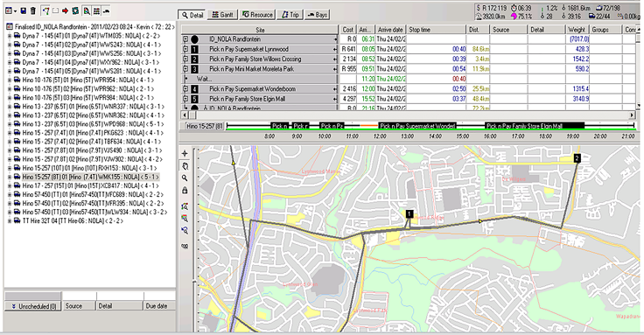This screenshot has height=335, width=644.
Task: Select the pan hand map tool
Action: click(x=185, y=166)
